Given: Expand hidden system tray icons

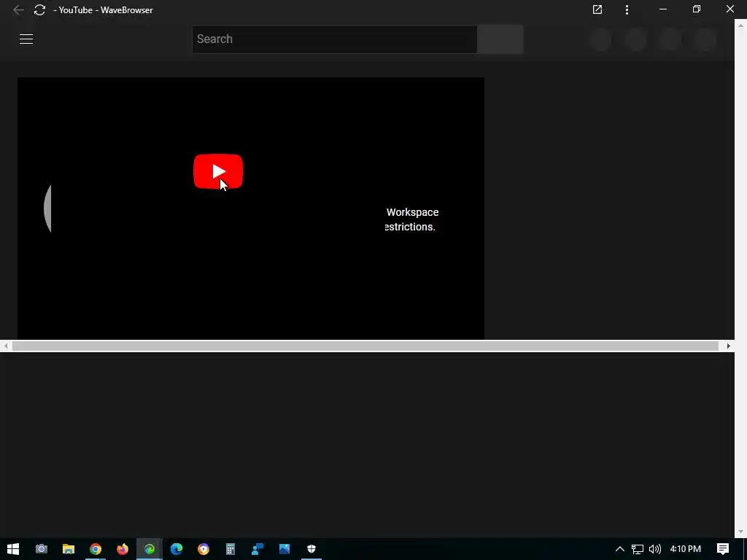Looking at the screenshot, I should [620, 549].
